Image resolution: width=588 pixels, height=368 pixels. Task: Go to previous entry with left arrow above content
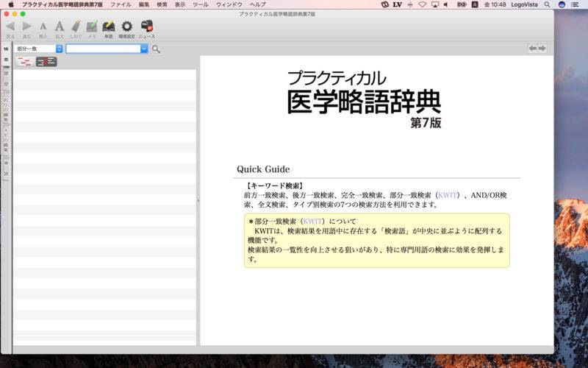click(x=532, y=49)
